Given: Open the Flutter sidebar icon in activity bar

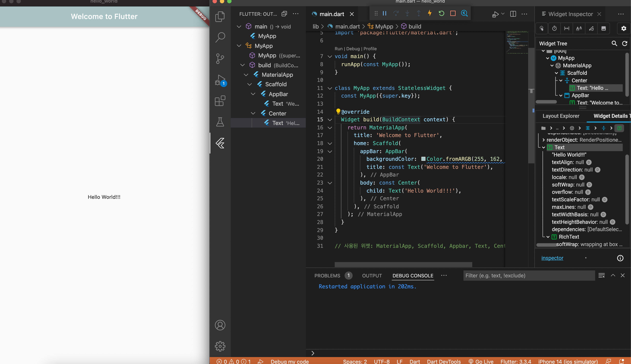Looking at the screenshot, I should (220, 143).
